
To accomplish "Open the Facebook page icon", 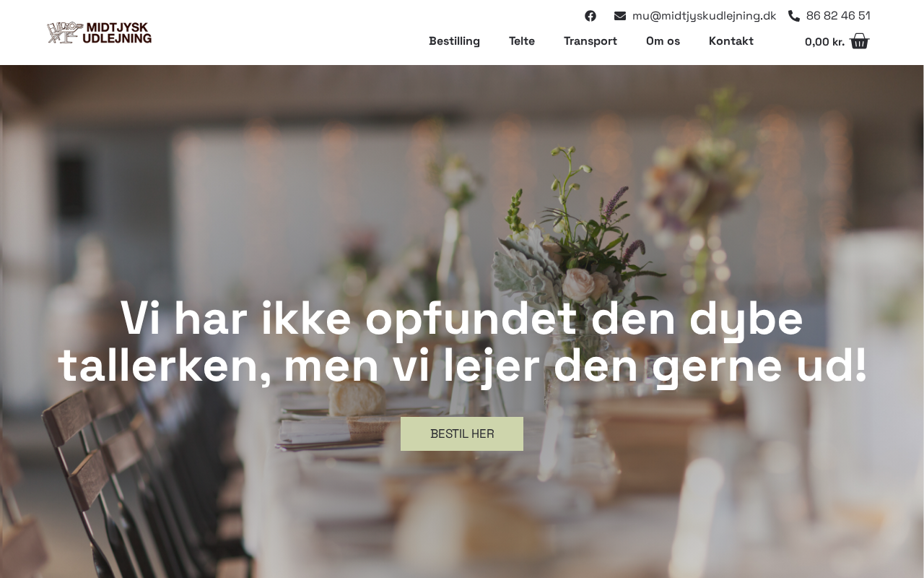I will point(590,16).
